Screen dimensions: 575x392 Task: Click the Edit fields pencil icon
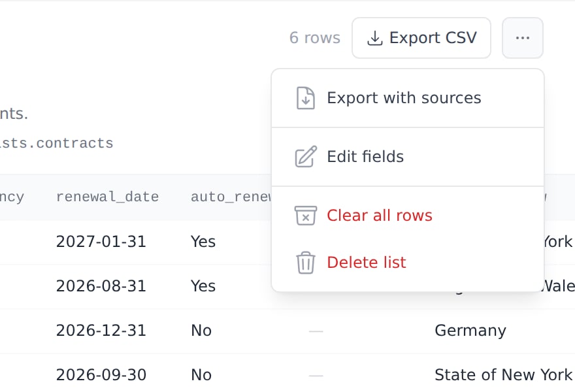tap(306, 157)
